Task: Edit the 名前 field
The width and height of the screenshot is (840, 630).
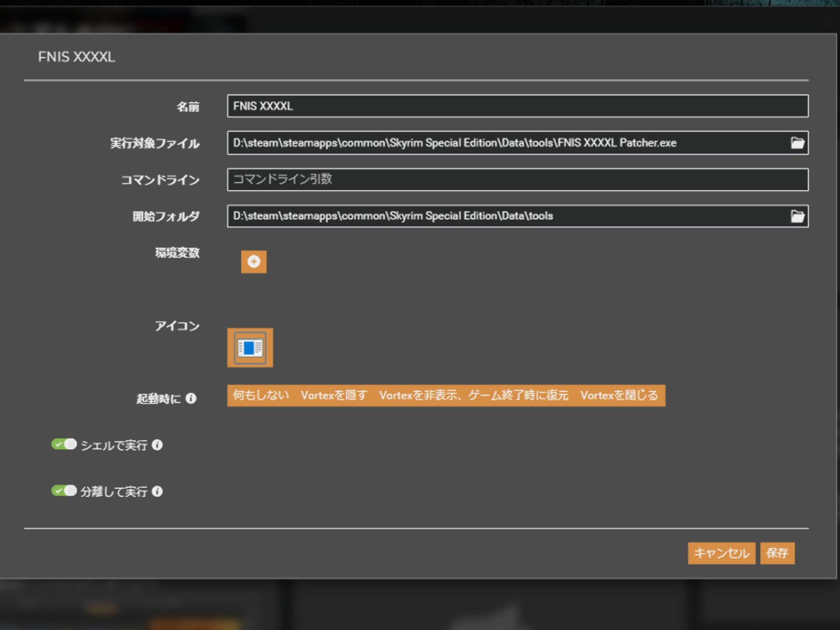Action: click(517, 106)
